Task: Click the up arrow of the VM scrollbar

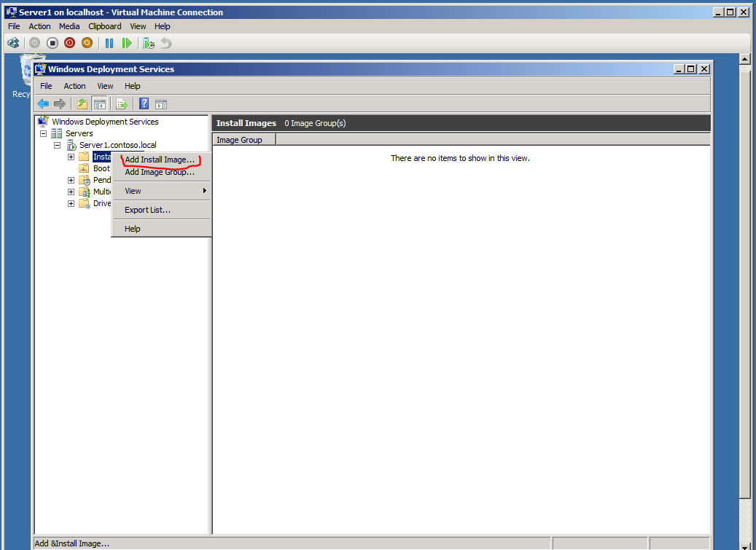Action: 745,59
